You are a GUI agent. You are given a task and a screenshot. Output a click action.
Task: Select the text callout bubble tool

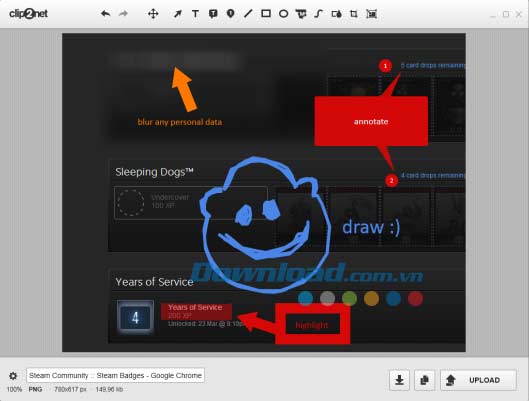[213, 14]
